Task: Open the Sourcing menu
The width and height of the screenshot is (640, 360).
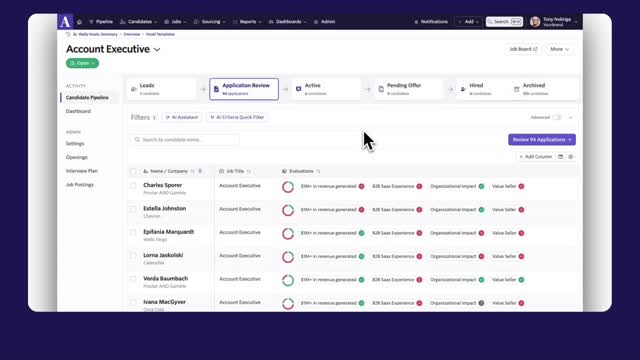Action: (210, 22)
